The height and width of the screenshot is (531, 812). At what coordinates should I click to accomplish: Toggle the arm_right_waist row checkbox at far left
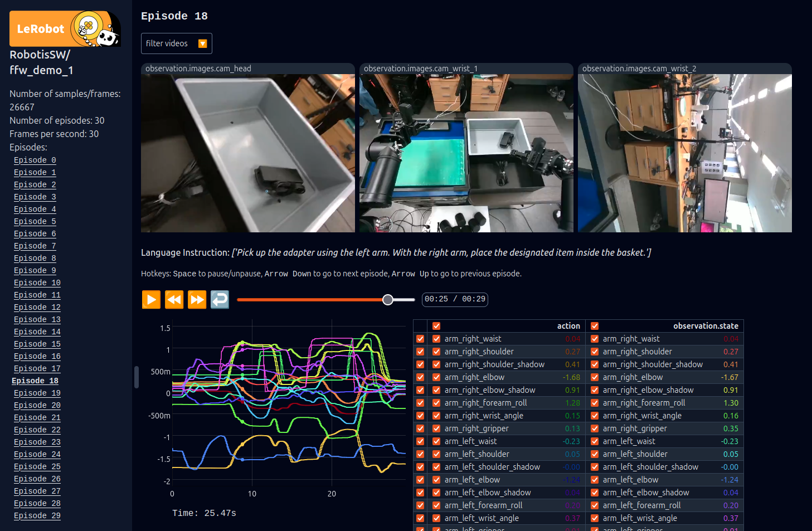[420, 339]
